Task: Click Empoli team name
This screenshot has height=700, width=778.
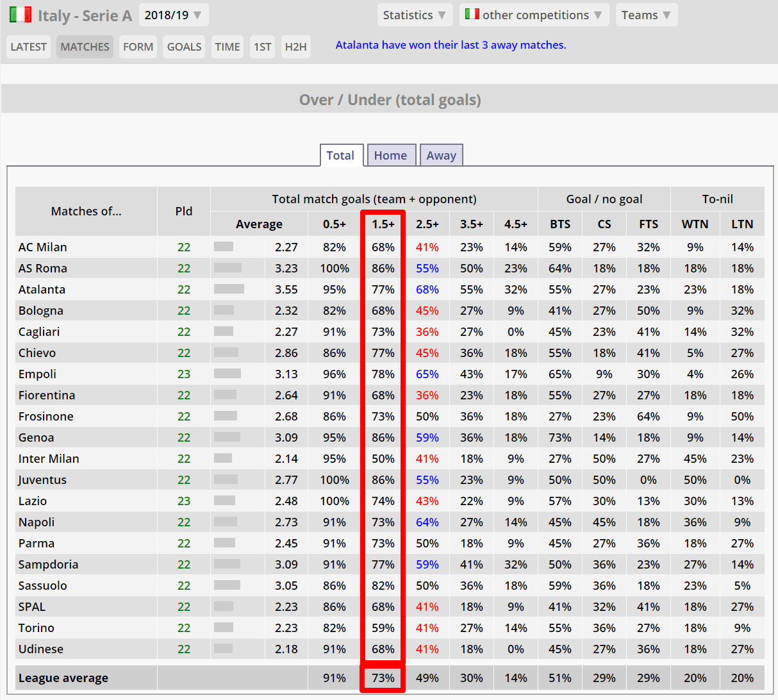Action: (37, 374)
